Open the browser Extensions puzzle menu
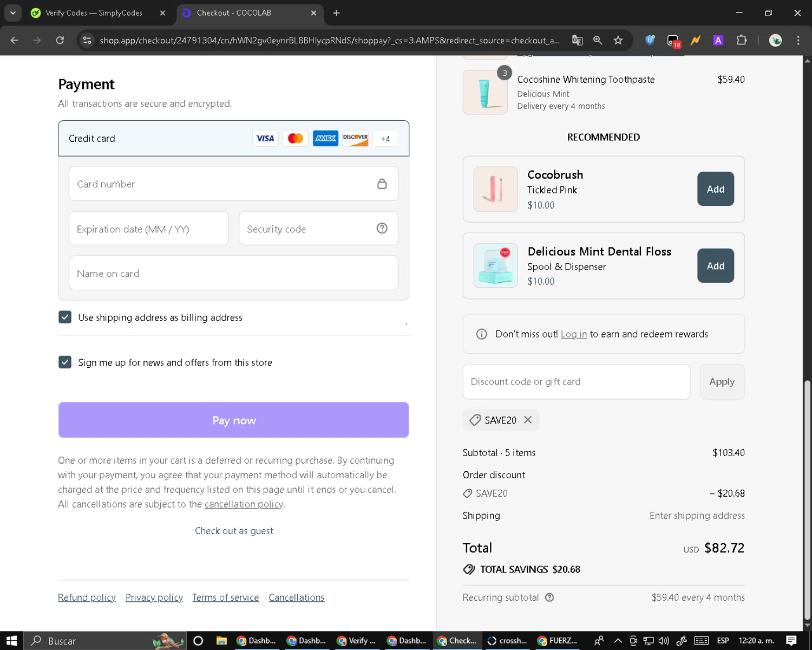The width and height of the screenshot is (812, 650). click(742, 40)
